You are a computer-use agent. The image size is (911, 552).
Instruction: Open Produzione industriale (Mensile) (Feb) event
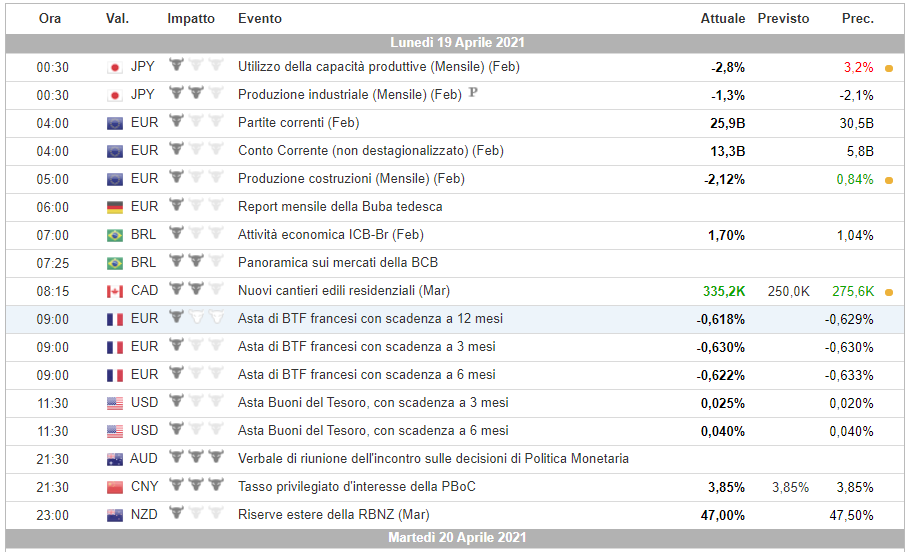[350, 95]
